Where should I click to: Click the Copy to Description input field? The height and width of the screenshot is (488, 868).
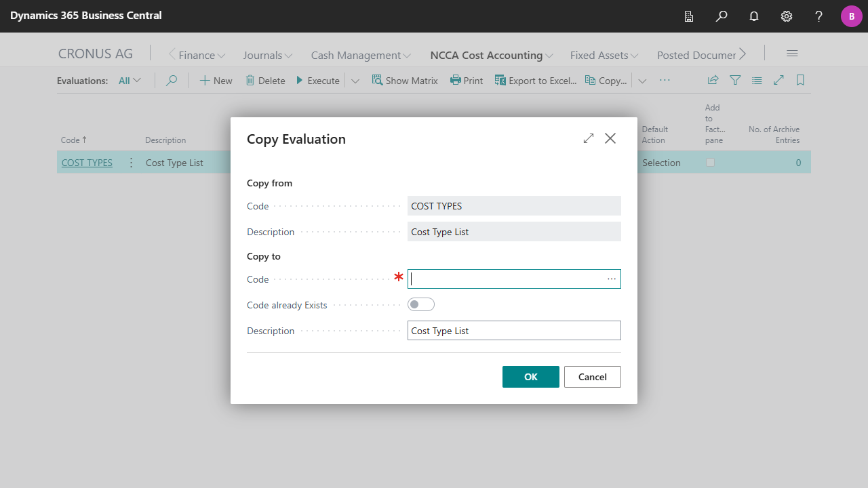click(513, 331)
